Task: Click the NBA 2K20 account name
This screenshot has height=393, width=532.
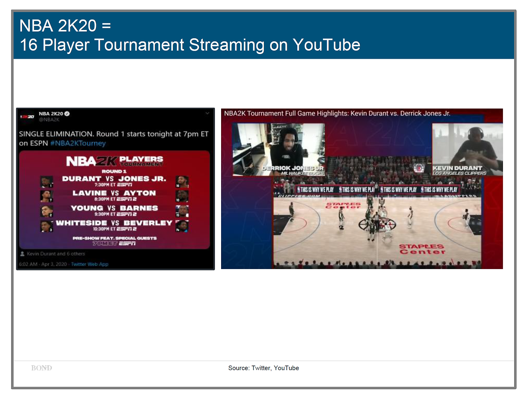Action: [51, 114]
